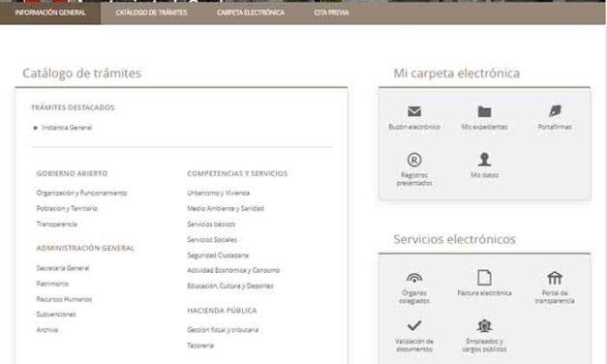Switch to Carpeta Electrónica tab
Screen dimensions: 607x364
[x=251, y=13]
